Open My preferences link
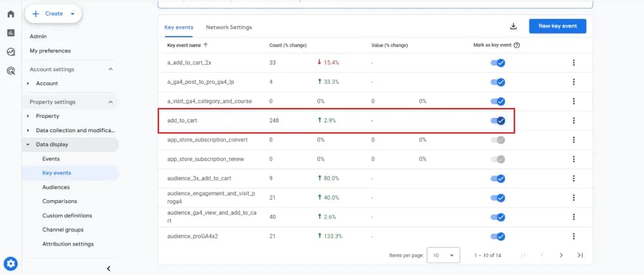Image resolution: width=644 pixels, height=275 pixels. click(x=50, y=51)
